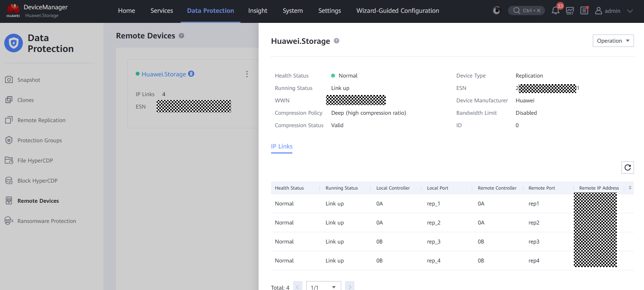This screenshot has height=290, width=644.
Task: Click the Link up status in the rep_4 row
Action: (335, 261)
